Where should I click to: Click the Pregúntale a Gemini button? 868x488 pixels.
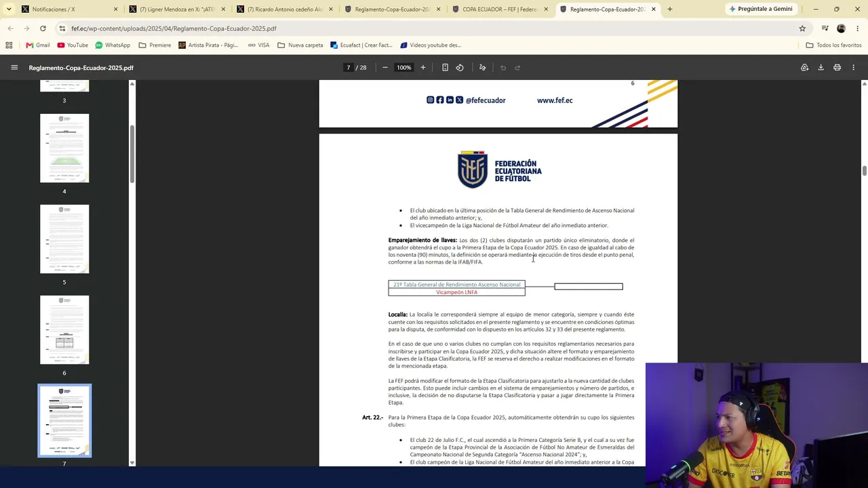761,9
